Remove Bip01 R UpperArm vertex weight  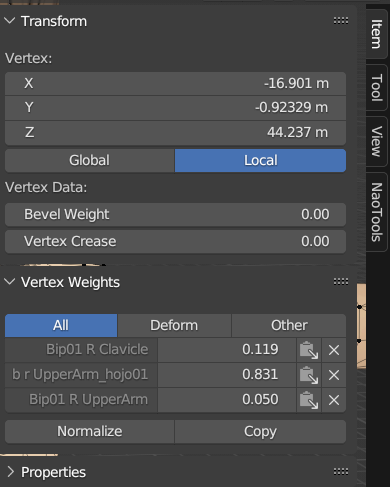[x=334, y=400]
